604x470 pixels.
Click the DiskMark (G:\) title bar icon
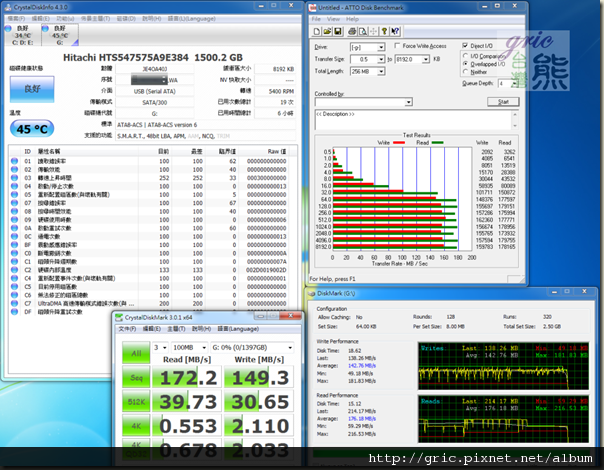[x=312, y=294]
